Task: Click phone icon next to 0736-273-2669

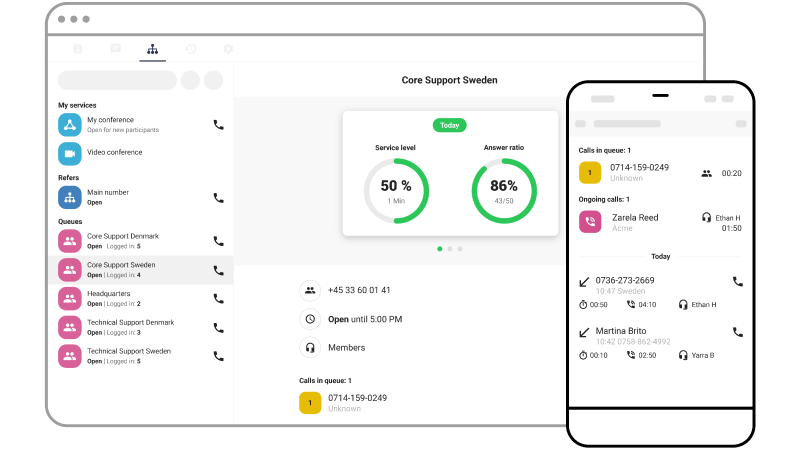Action: [738, 282]
